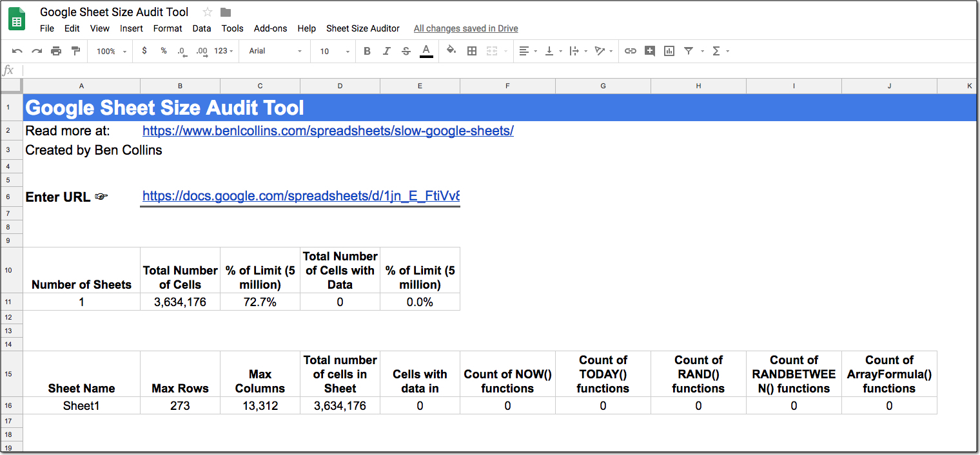This screenshot has height=455, width=980.
Task: Click the Undo arrow icon
Action: [x=17, y=51]
